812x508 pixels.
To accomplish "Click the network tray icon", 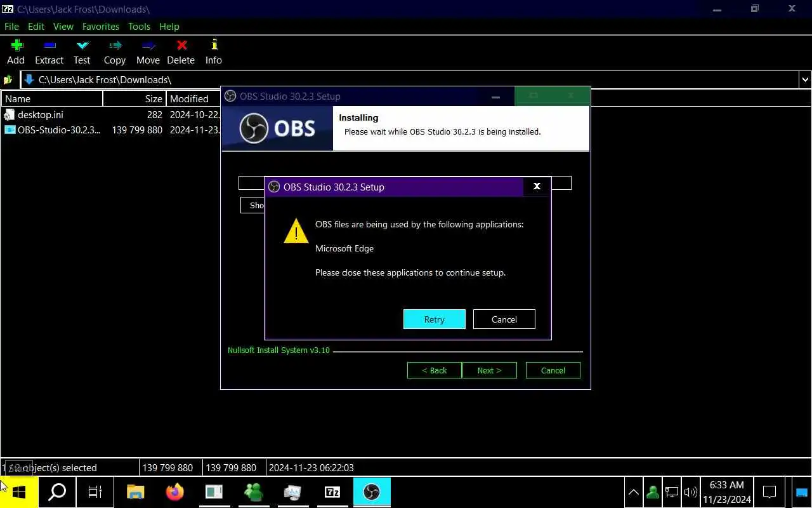I will pos(671,492).
